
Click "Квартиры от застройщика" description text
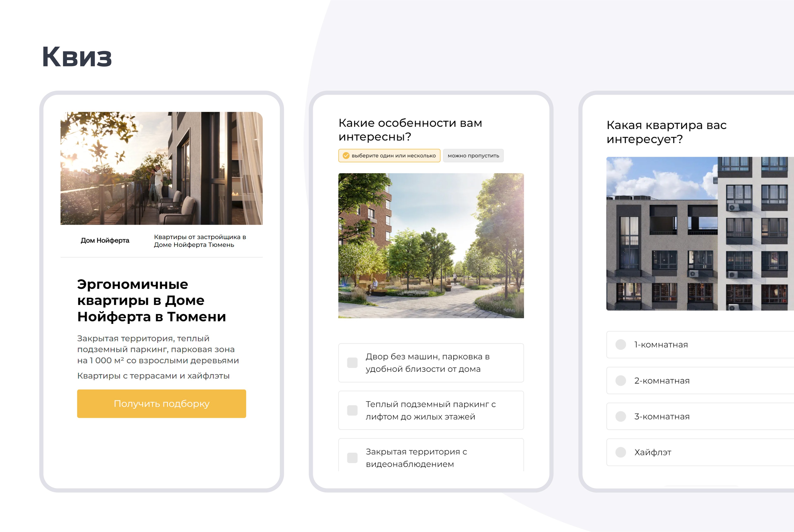(200, 241)
